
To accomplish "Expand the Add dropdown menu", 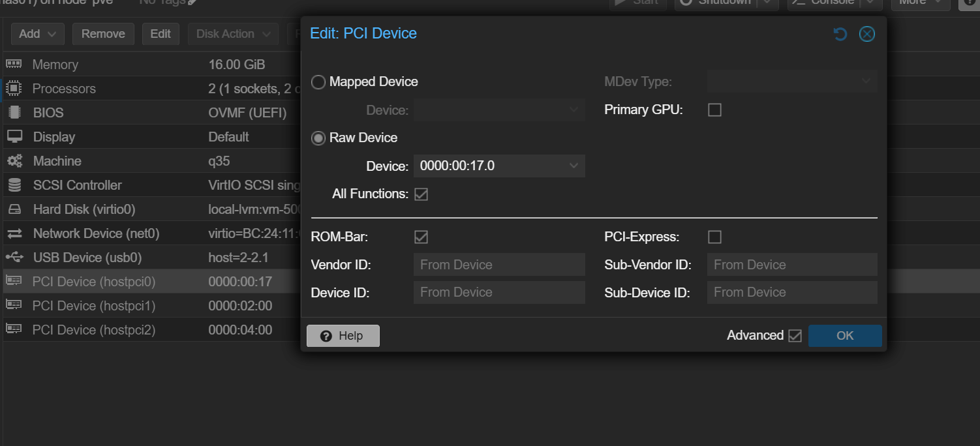I will point(37,34).
